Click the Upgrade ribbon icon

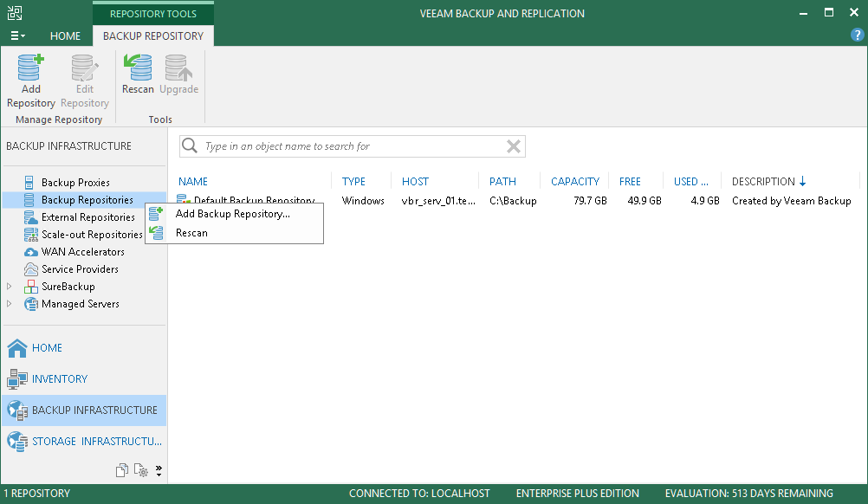click(178, 68)
